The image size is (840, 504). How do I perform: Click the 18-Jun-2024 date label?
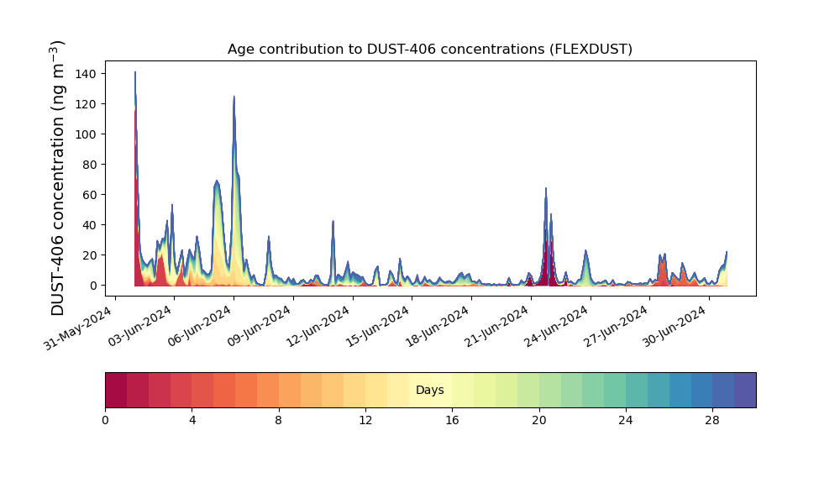pos(438,326)
